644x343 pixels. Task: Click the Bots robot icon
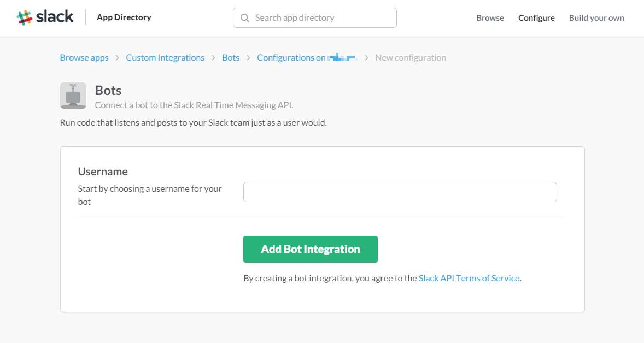pyautogui.click(x=73, y=96)
